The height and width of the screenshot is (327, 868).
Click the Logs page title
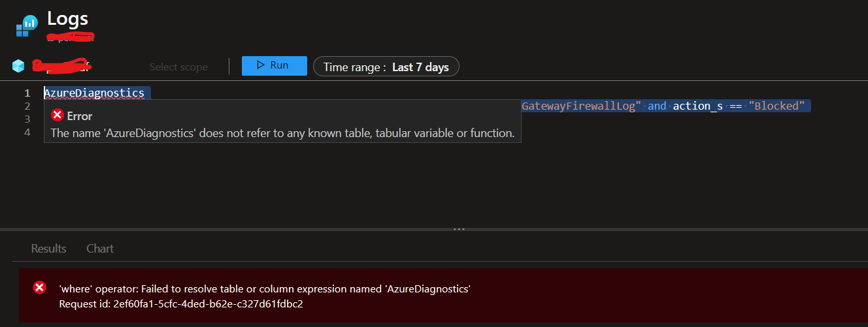point(67,20)
